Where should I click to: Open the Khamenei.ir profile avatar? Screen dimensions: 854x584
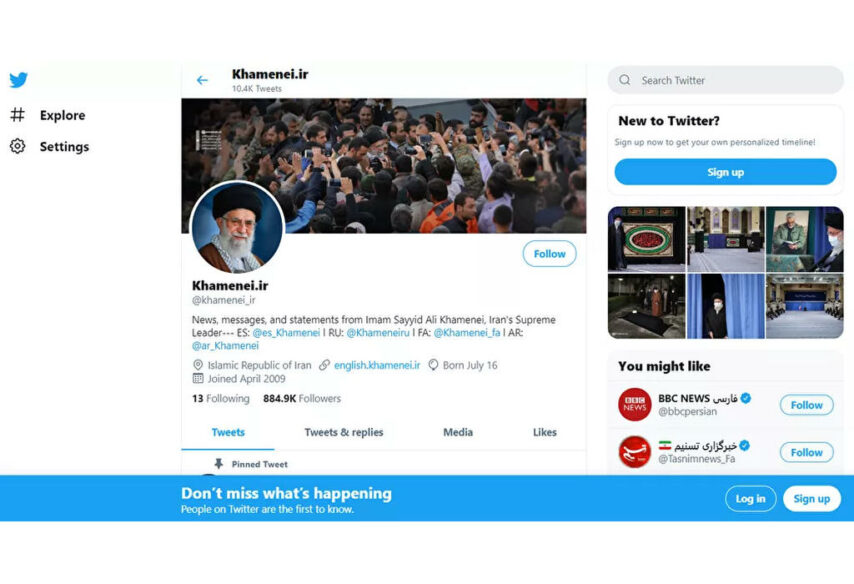(237, 228)
